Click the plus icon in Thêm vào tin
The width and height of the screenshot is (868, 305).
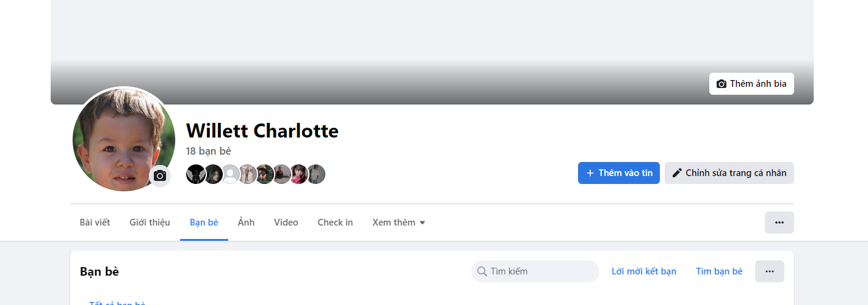590,173
